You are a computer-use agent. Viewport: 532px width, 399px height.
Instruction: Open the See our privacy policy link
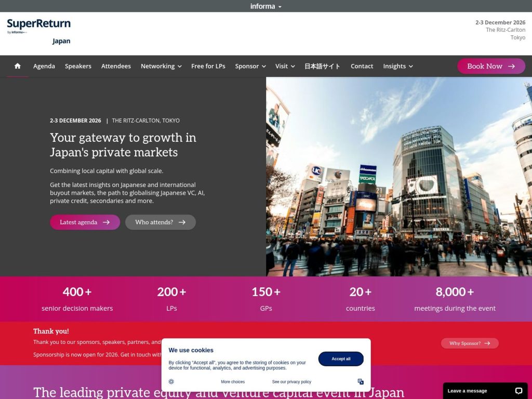(x=291, y=381)
